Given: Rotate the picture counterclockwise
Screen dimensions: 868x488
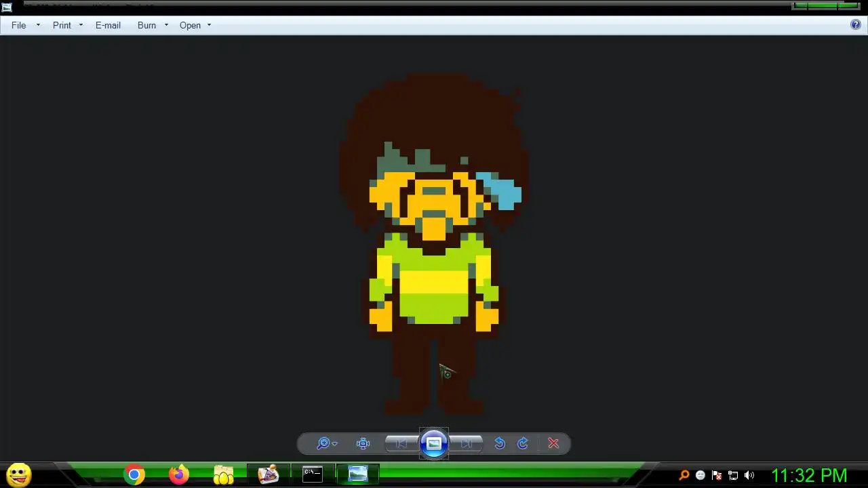Looking at the screenshot, I should click(x=500, y=443).
